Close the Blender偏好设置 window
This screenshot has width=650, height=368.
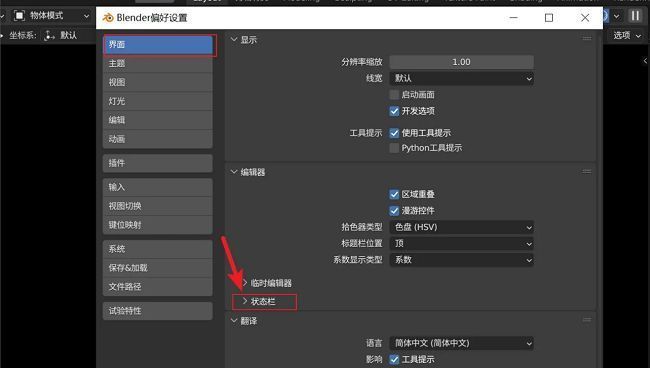coord(585,18)
